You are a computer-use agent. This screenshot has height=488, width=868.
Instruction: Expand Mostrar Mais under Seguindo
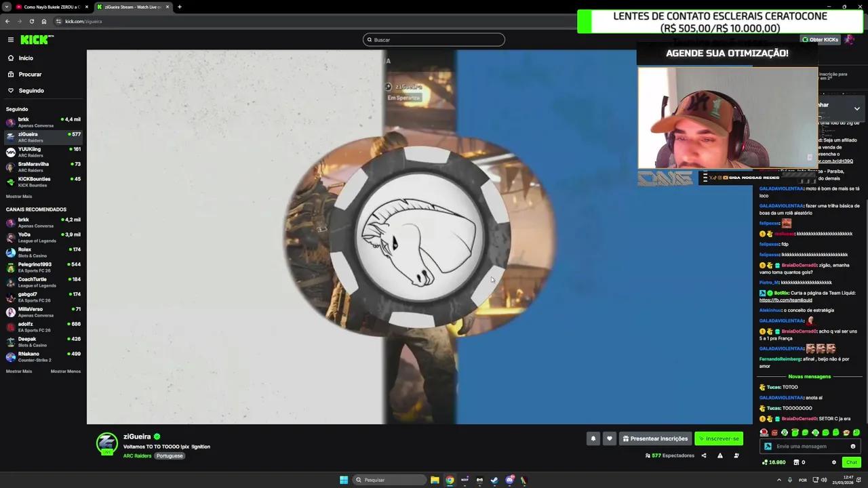19,197
